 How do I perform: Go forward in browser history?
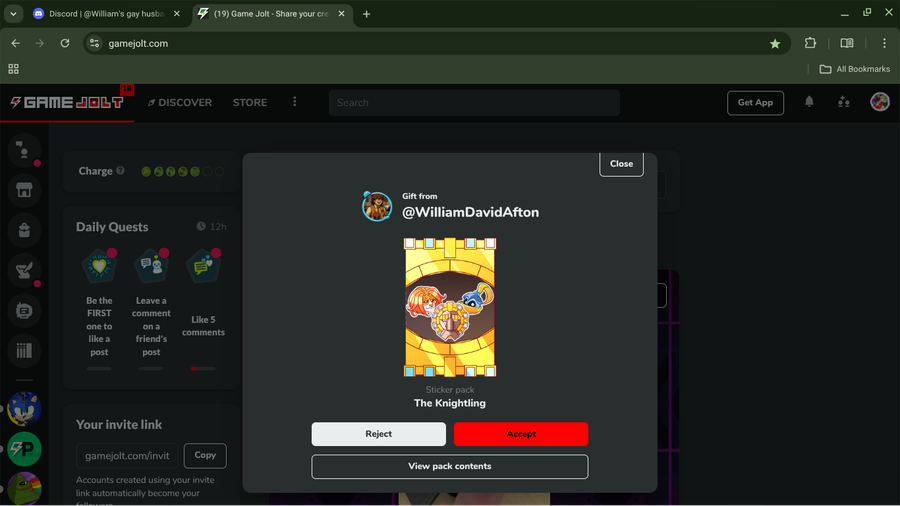(x=40, y=43)
